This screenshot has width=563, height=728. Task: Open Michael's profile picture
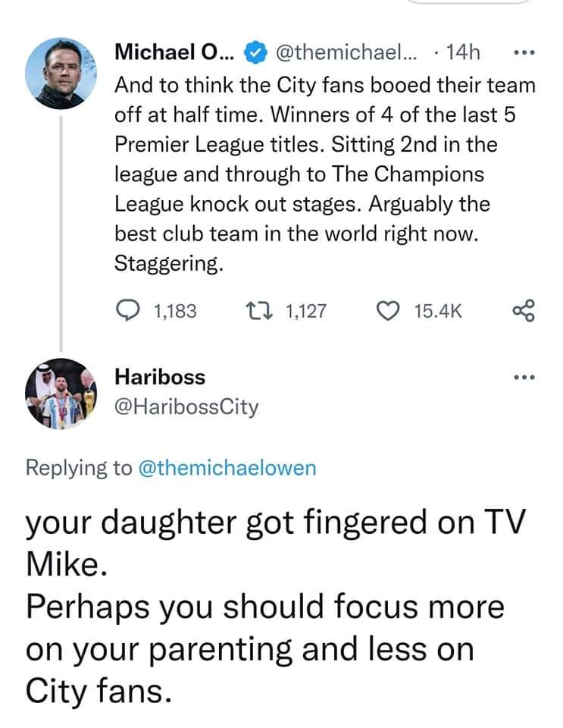coord(61,74)
